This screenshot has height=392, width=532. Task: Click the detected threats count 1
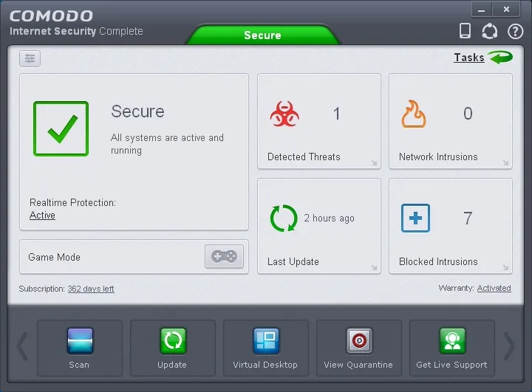coord(336,114)
